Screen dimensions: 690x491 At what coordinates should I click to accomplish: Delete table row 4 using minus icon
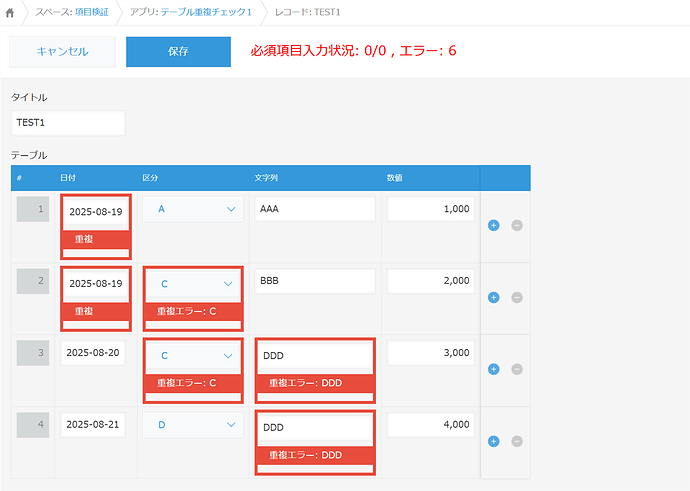(x=517, y=441)
